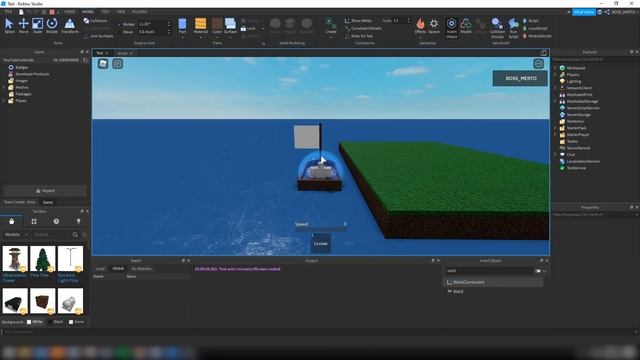Click the in-game Combat button
The height and width of the screenshot is (360, 640).
[320, 243]
